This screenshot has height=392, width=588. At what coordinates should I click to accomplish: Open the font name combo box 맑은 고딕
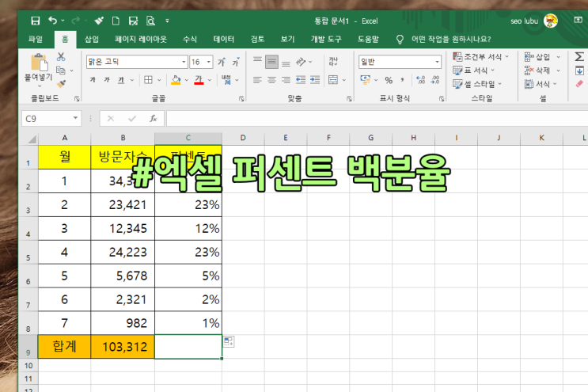tap(137, 62)
